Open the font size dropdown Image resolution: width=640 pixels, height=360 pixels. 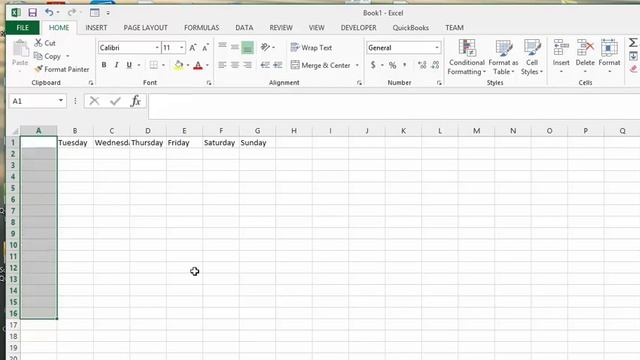[181, 48]
